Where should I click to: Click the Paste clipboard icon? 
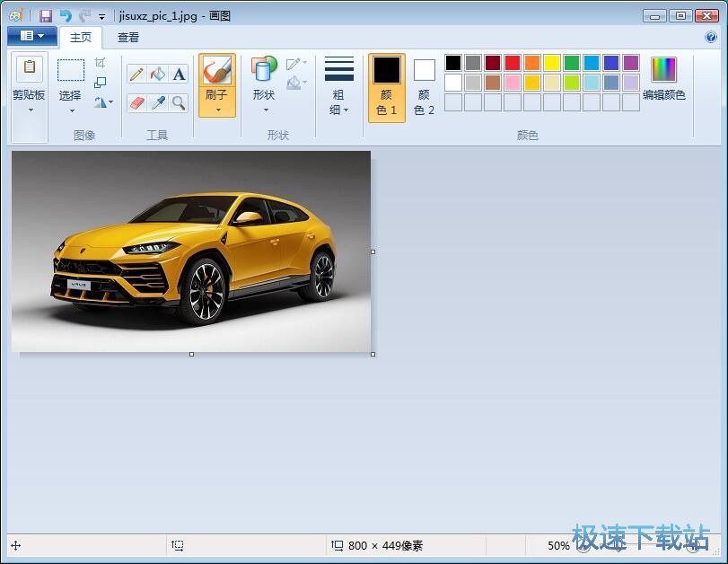pyautogui.click(x=30, y=67)
